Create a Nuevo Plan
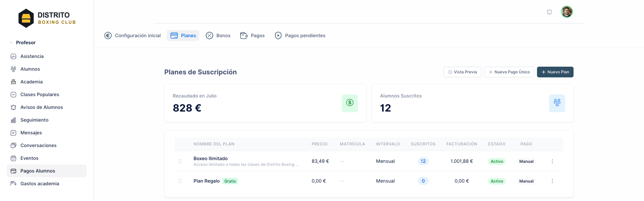Image resolution: width=644 pixels, height=201 pixels. (555, 72)
